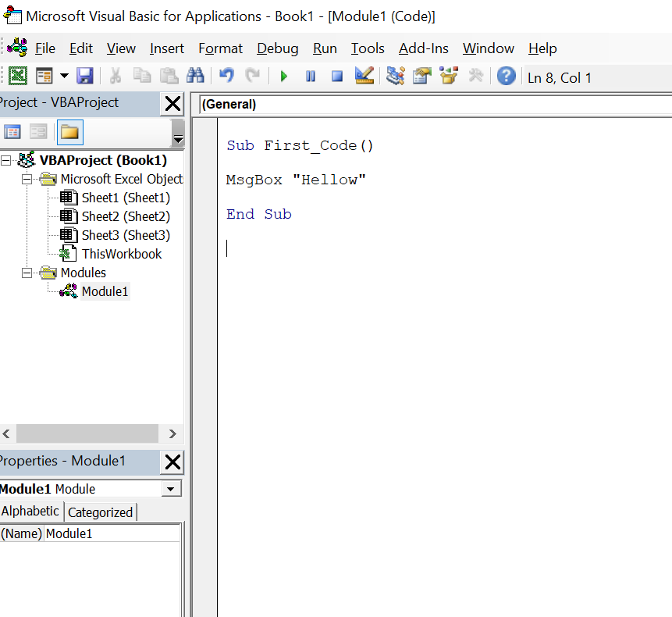Click the Project pane horizontal scrollbar thumb
This screenshot has height=617, width=672.
click(x=87, y=434)
